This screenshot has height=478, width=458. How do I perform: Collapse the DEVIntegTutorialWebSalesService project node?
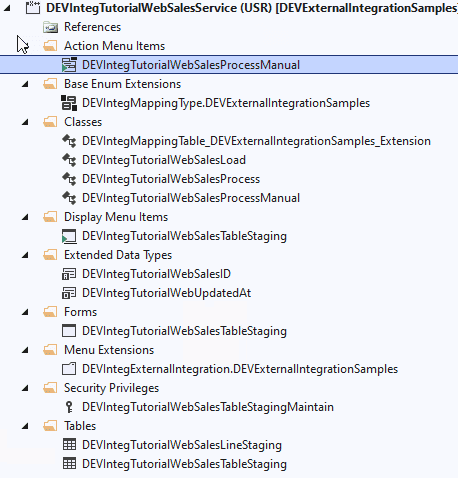click(x=6, y=8)
